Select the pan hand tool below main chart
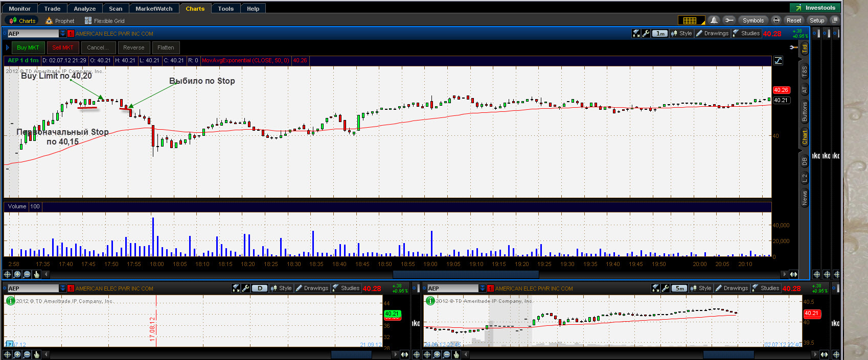This screenshot has width=868, height=360. (x=36, y=274)
